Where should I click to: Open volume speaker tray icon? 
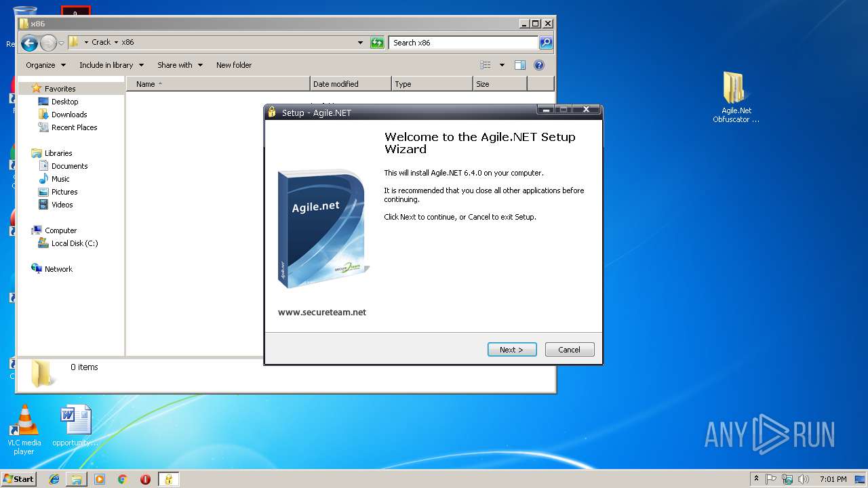coord(804,479)
